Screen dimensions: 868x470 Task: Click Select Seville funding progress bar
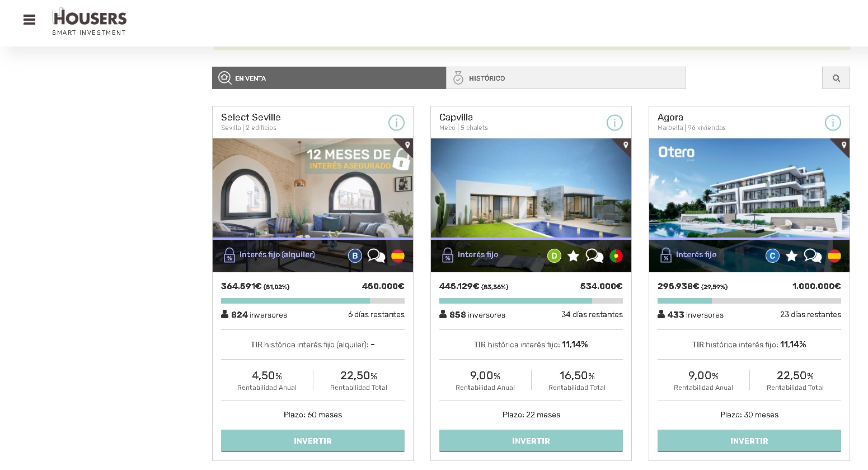tap(313, 301)
